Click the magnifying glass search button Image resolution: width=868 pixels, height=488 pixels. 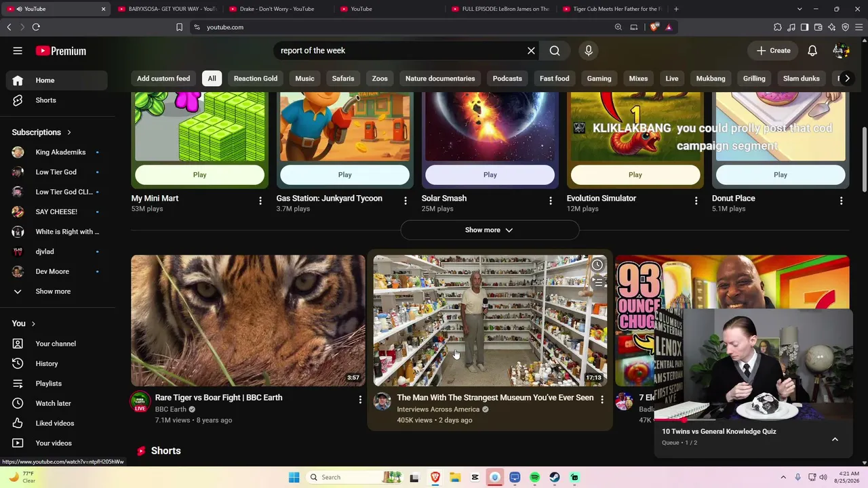(555, 51)
